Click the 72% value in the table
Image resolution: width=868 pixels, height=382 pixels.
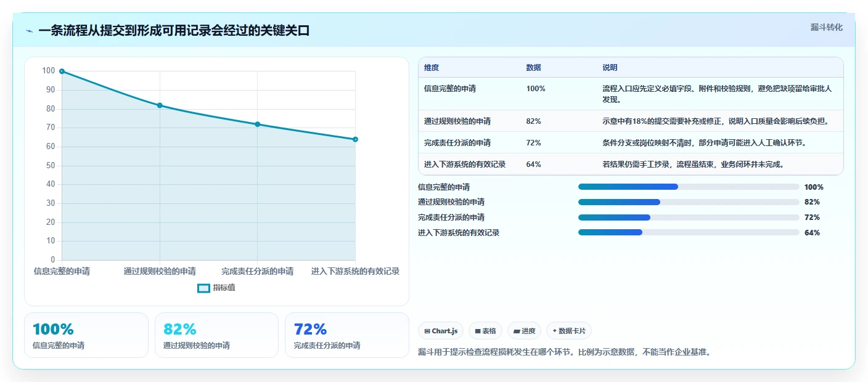(x=534, y=143)
